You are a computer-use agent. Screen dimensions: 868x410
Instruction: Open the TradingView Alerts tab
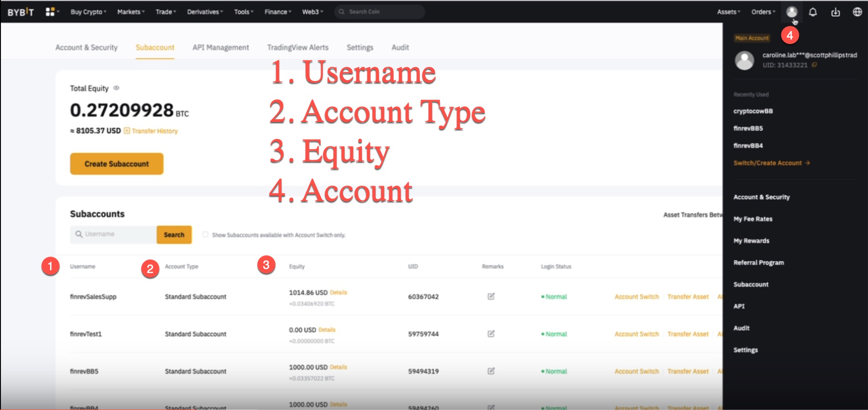298,47
